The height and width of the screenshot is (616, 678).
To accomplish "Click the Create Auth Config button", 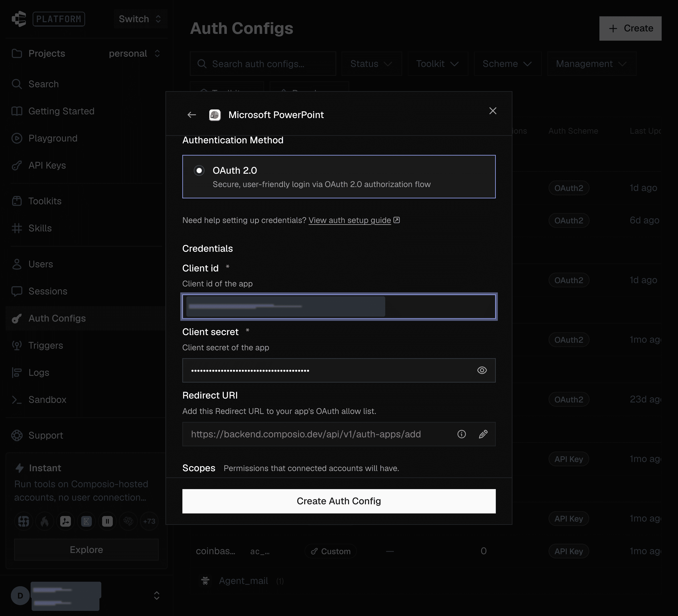I will point(339,501).
